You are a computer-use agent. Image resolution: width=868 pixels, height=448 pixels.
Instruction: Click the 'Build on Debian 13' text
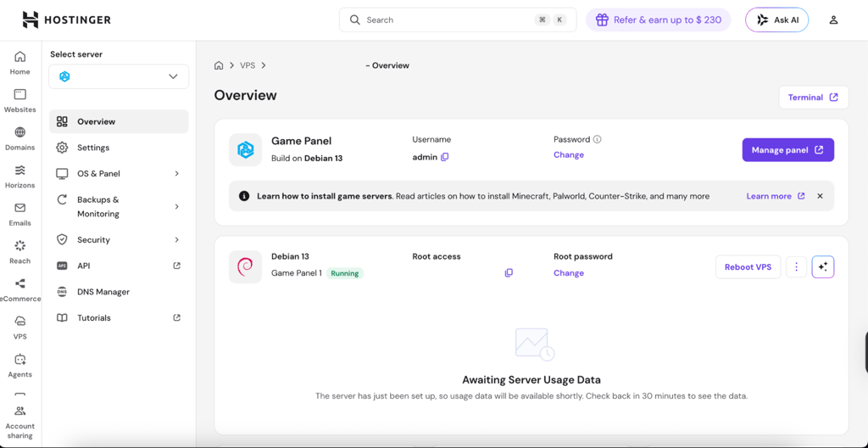[307, 158]
